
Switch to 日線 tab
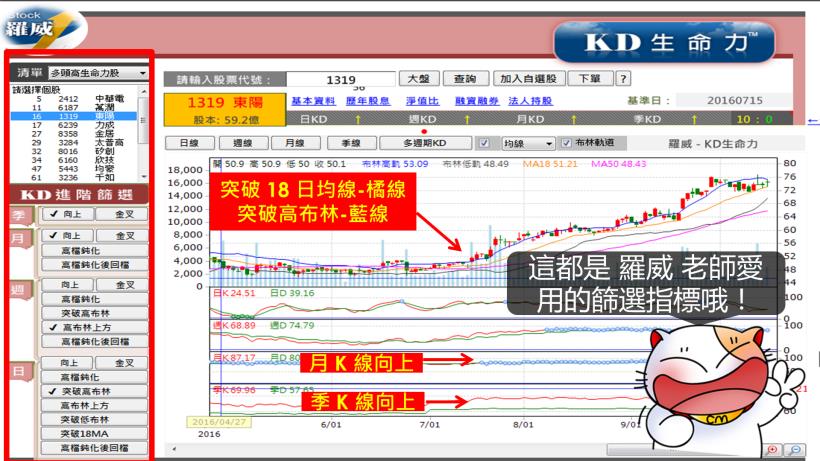[189, 143]
